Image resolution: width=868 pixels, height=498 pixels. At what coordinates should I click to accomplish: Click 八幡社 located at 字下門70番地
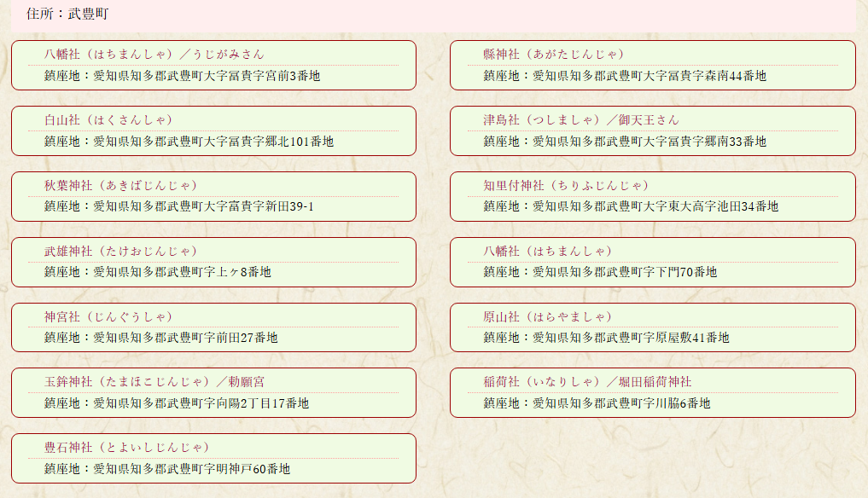(547, 251)
